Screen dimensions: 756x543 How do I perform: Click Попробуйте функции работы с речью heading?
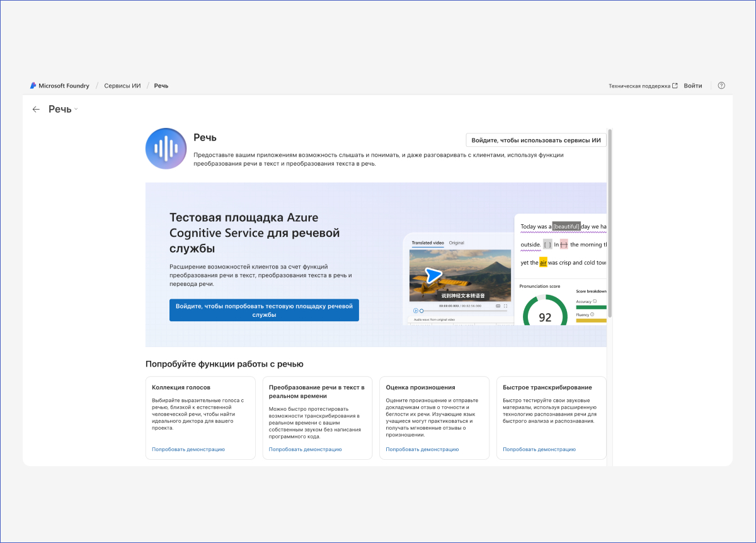pos(224,363)
